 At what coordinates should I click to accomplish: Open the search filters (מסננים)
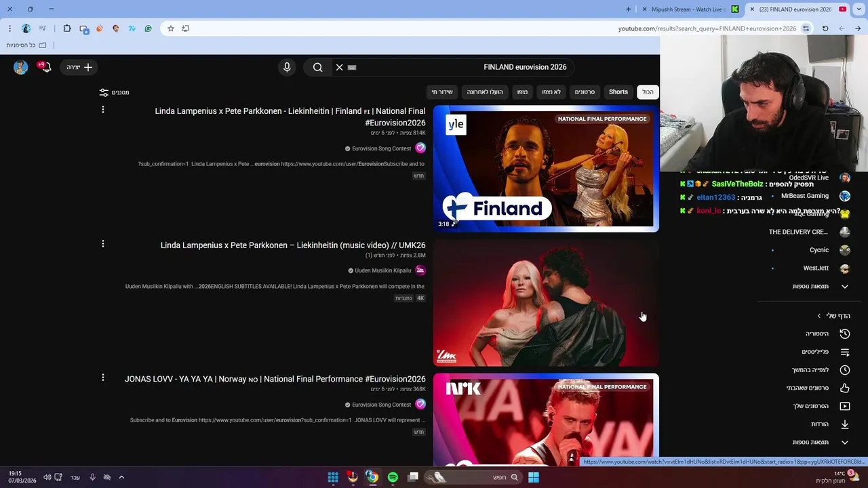114,92
